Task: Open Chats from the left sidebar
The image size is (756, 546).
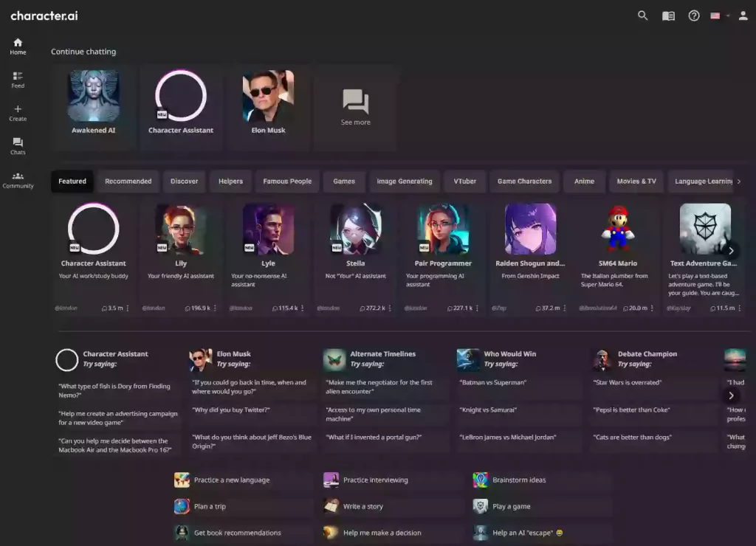Action: coord(18,146)
